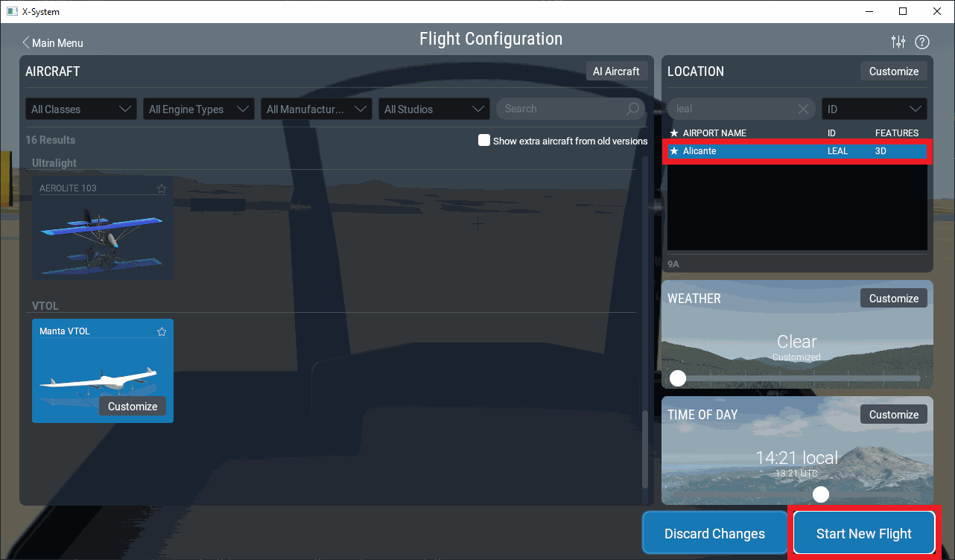Screen dimensions: 955x560
Task: Adjust the time of day slider handle
Action: coord(821,494)
